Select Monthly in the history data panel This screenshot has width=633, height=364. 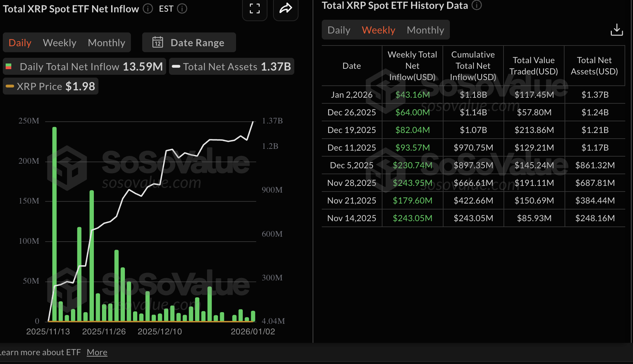point(425,30)
